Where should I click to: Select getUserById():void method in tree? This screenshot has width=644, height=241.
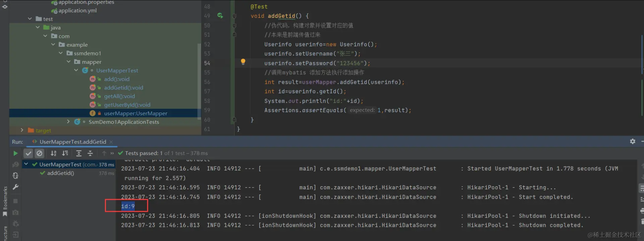(x=127, y=105)
